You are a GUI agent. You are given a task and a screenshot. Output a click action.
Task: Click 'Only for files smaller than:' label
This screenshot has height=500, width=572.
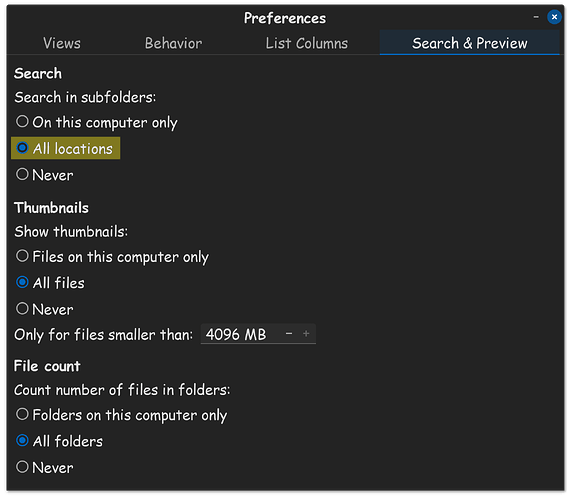(x=103, y=334)
